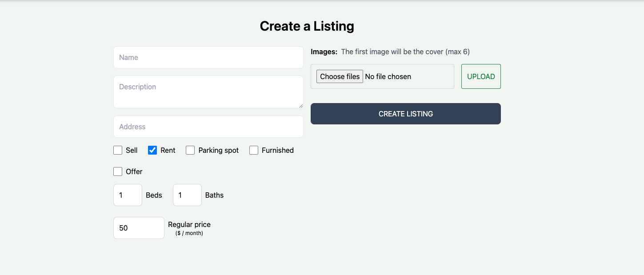The height and width of the screenshot is (275, 644).
Task: Click the 'Regular price' label text
Action: [189, 224]
